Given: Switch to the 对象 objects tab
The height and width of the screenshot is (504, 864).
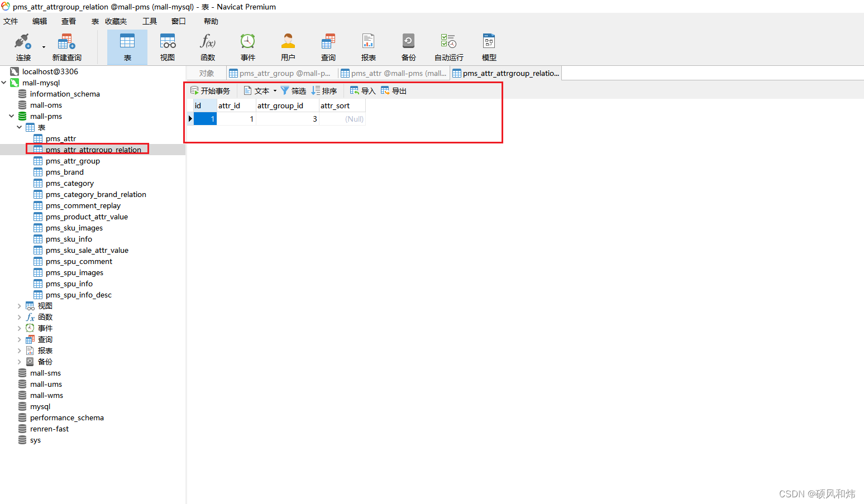Looking at the screenshot, I should click(207, 73).
